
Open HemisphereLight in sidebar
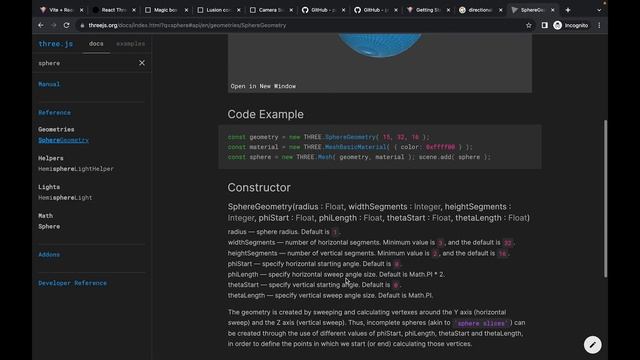tap(65, 198)
